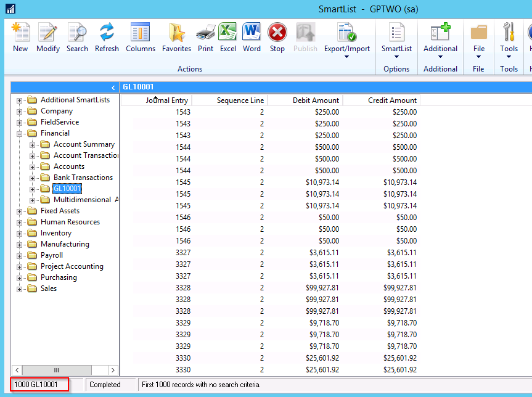Click the Purchasing folder icon

(32, 277)
